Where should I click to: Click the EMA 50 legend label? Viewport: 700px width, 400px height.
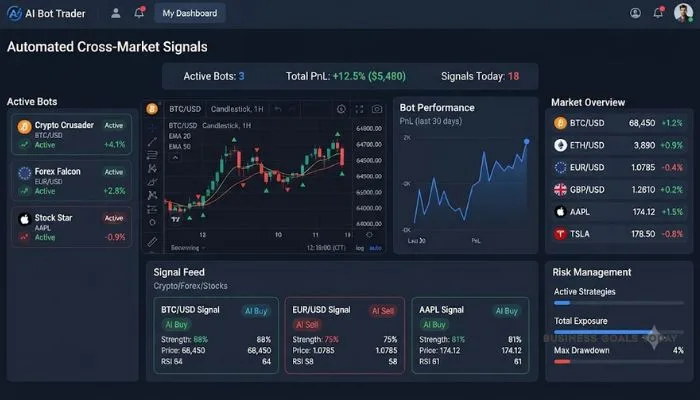pos(179,146)
